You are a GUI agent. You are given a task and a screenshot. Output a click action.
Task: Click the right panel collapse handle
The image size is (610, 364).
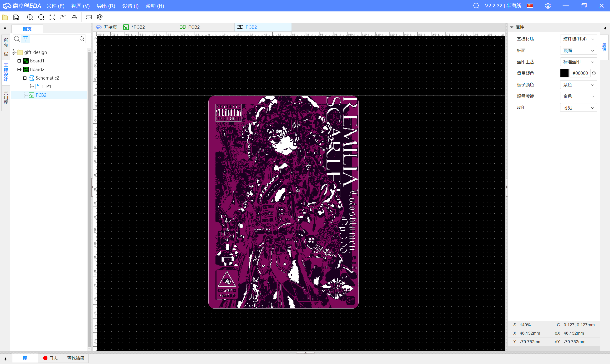(507, 187)
